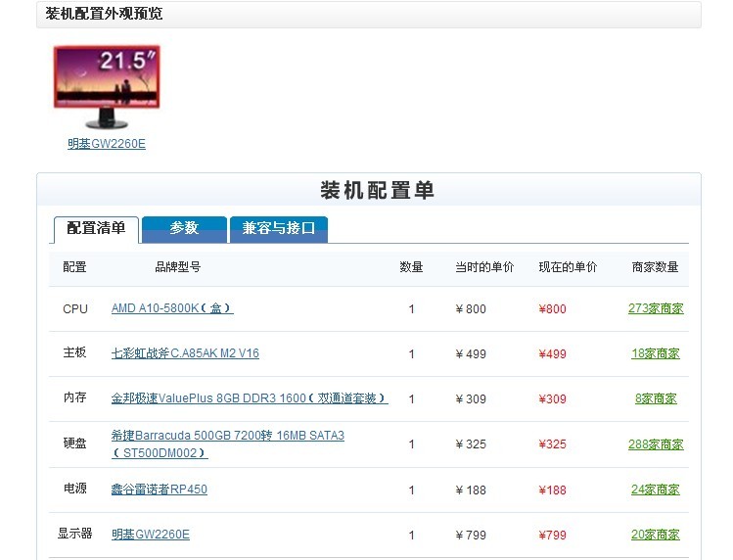Click the red ¥188 current price
This screenshot has height=560, width=733.
click(x=552, y=490)
